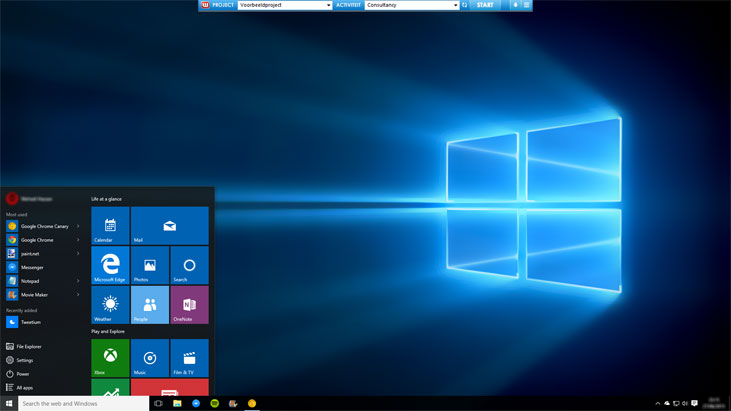Select All apps in Start menu
The image size is (731, 411).
click(25, 387)
